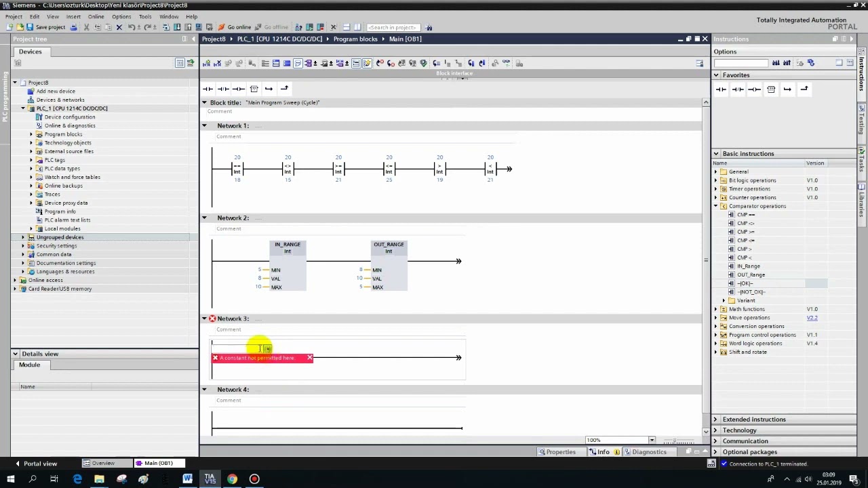Screen dimensions: 868x488
Task: Click the open branch icon in editor favorites
Action: [269, 89]
